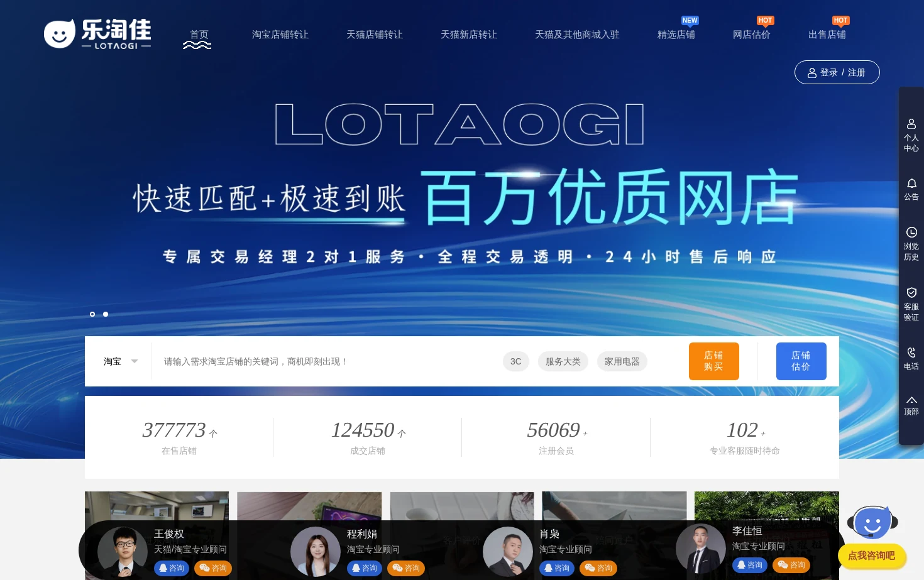The image size is (924, 580).
Task: Click 程利娟's orange WeChat 咨询 button
Action: [406, 568]
